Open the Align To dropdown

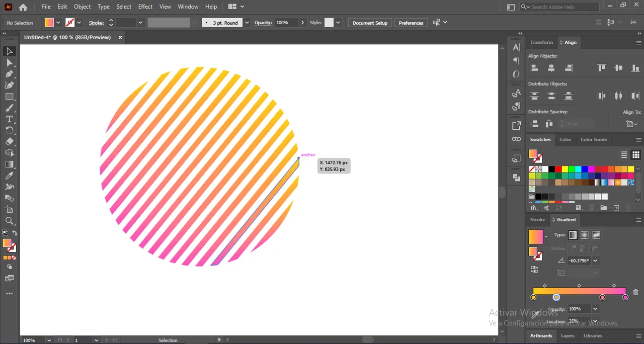[x=632, y=124]
